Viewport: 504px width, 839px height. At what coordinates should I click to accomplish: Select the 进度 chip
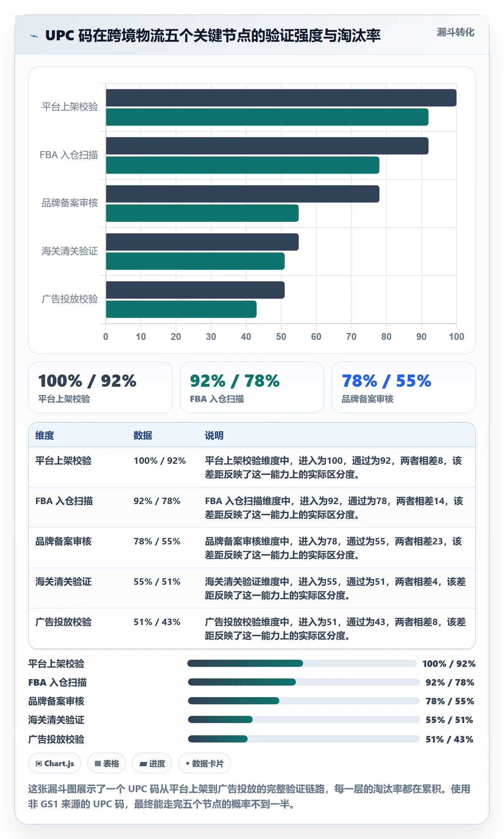(152, 763)
